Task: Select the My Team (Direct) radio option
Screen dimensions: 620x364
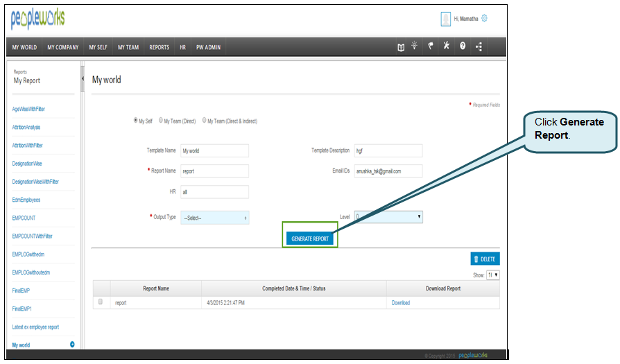Action: click(162, 121)
